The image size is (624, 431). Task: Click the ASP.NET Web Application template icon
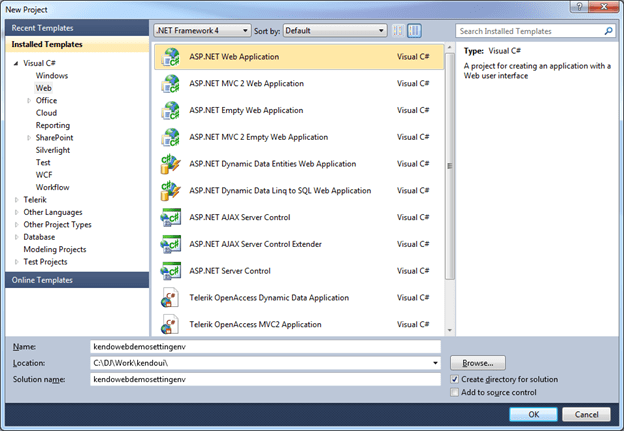point(170,57)
